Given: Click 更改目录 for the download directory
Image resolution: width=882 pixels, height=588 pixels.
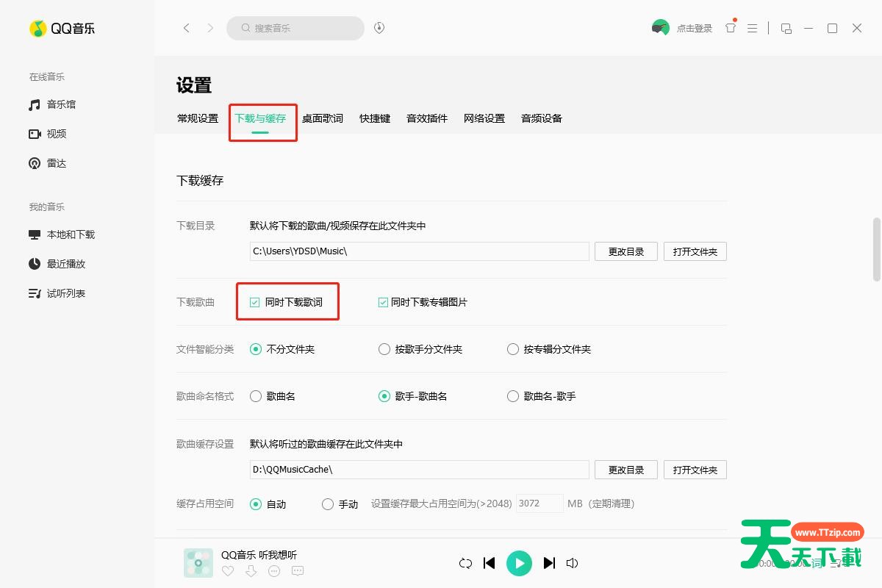Looking at the screenshot, I should (x=625, y=251).
